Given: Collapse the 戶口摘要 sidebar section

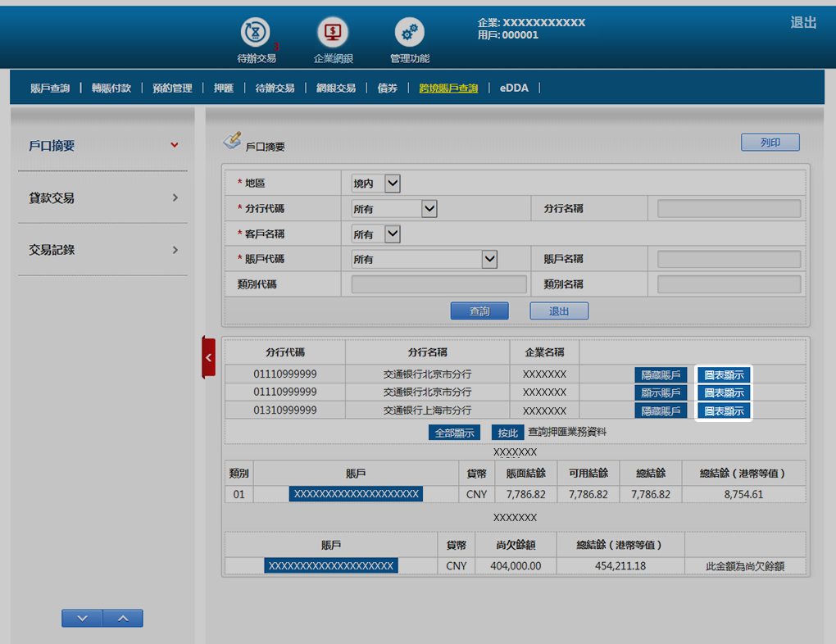Looking at the screenshot, I should pyautogui.click(x=103, y=146).
